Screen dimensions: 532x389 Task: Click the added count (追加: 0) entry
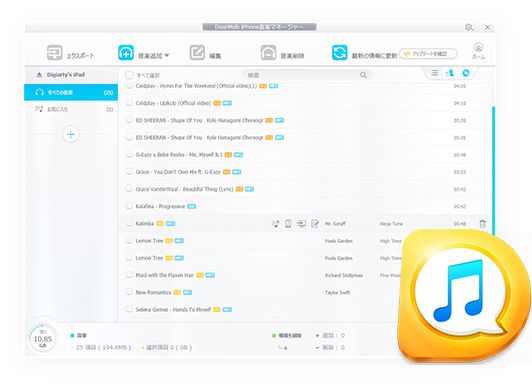[330, 336]
